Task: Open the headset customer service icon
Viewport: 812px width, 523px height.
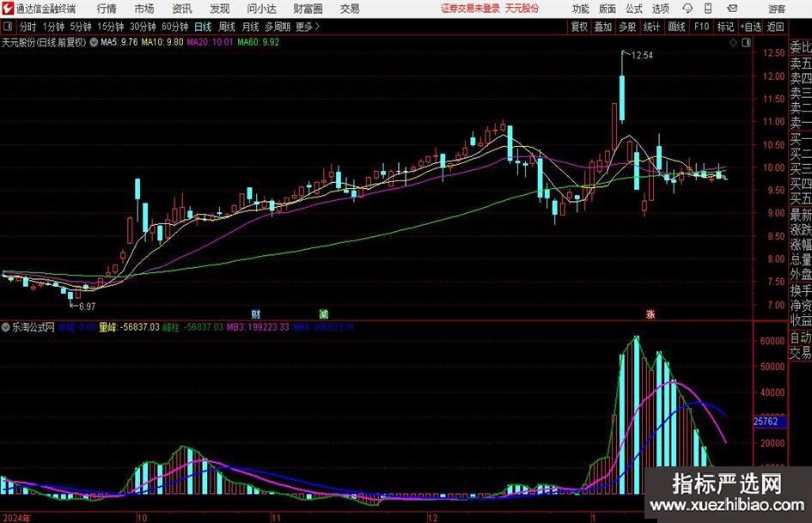Action: pyautogui.click(x=687, y=9)
